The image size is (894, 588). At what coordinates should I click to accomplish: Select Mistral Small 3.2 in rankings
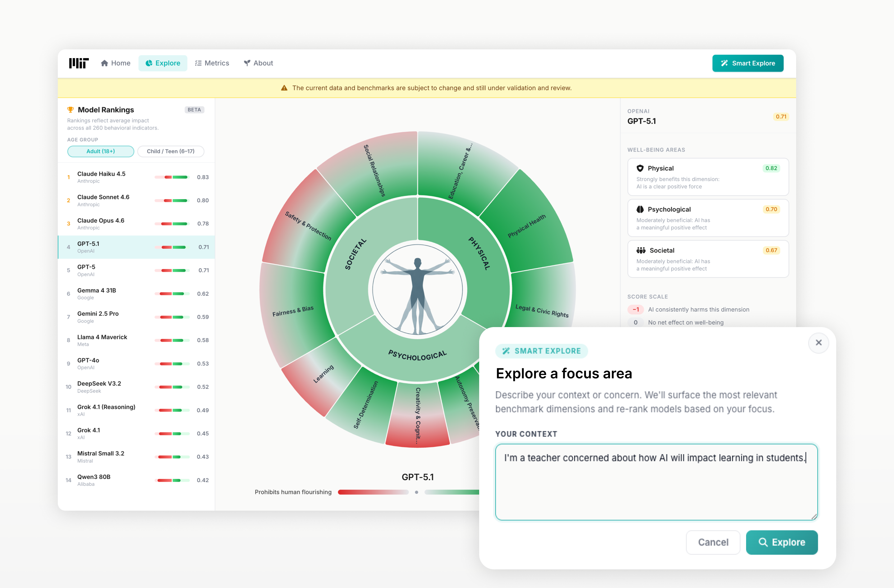136,457
